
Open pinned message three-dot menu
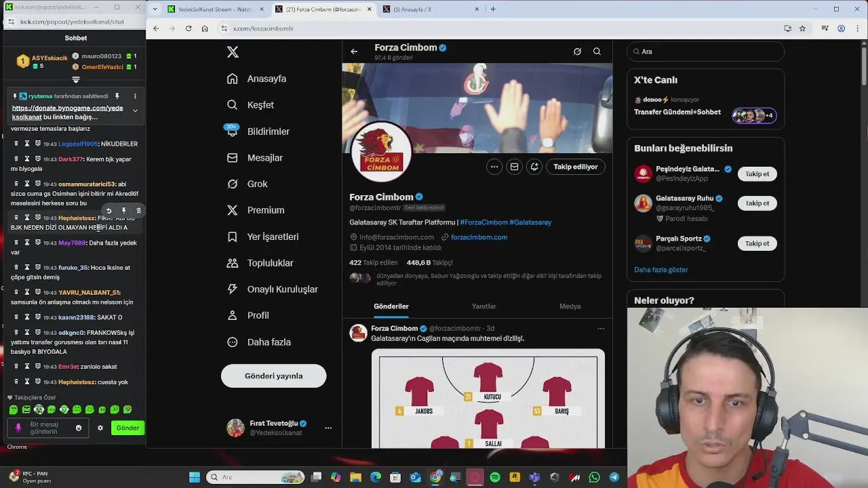click(x=135, y=96)
